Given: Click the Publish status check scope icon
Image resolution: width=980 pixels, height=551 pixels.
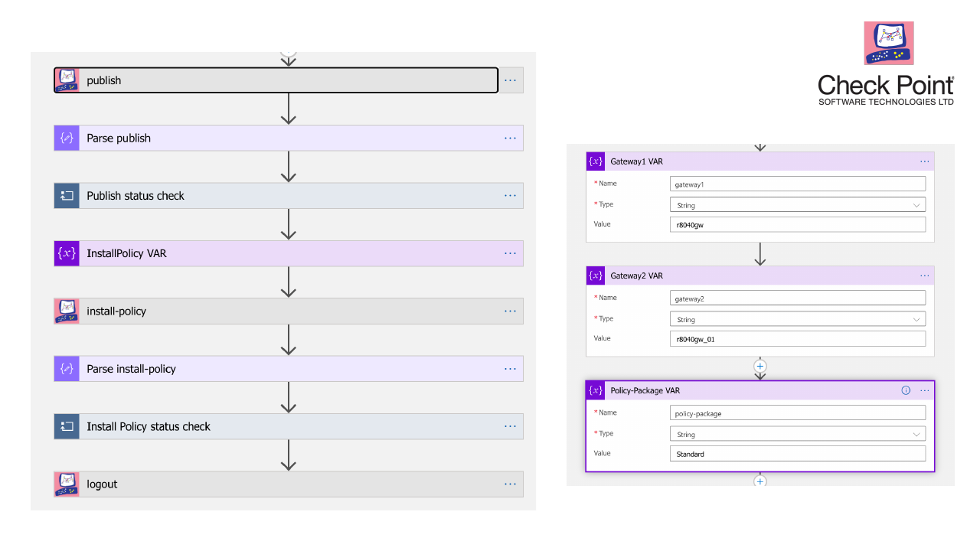Looking at the screenshot, I should [x=67, y=196].
